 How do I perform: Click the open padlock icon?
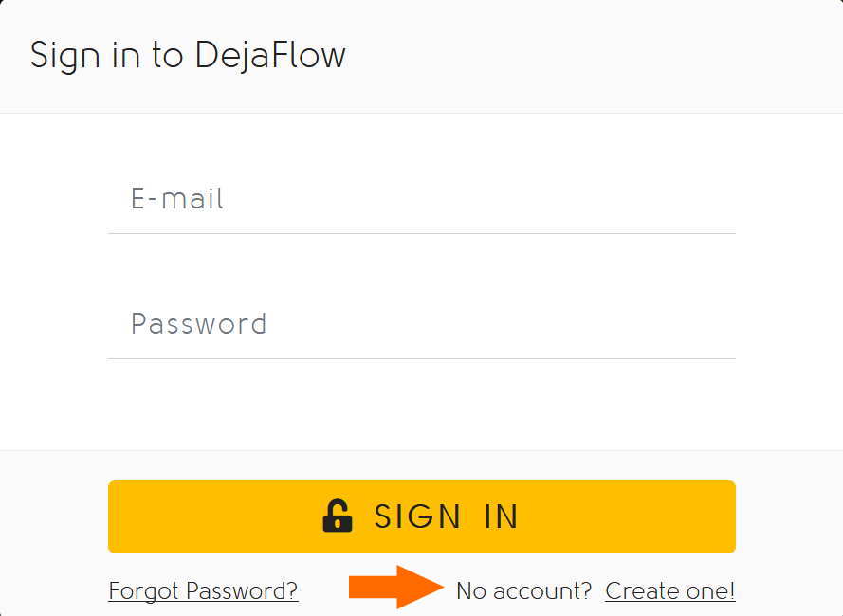(x=338, y=516)
